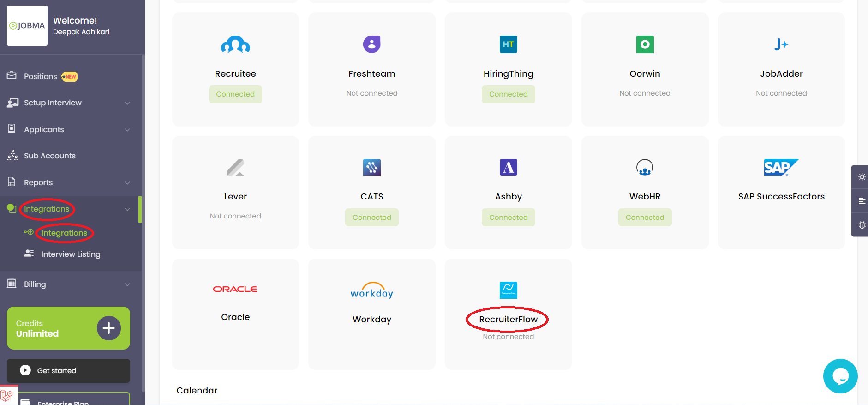Expand the Reports chevron
This screenshot has width=868, height=405.
[127, 183]
